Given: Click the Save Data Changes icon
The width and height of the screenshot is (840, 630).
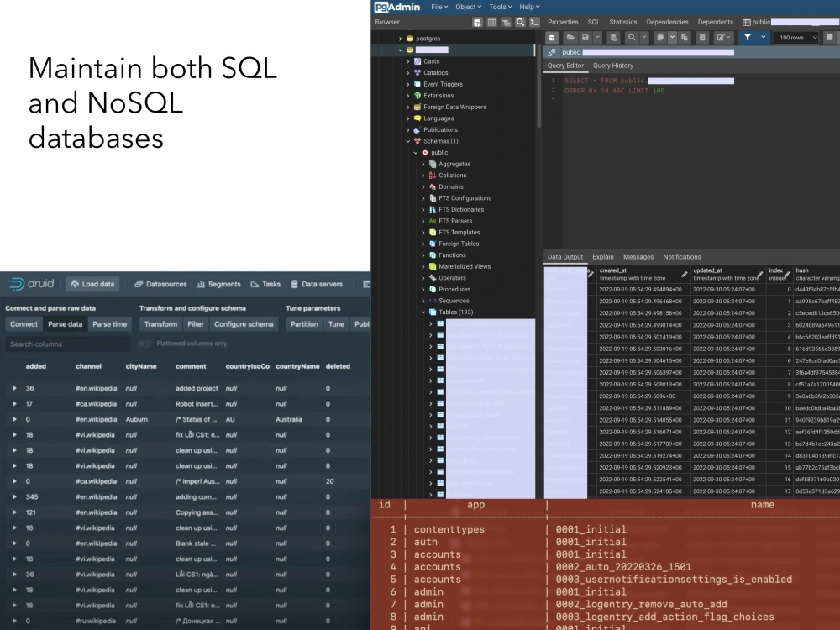Looking at the screenshot, I should coord(613,38).
